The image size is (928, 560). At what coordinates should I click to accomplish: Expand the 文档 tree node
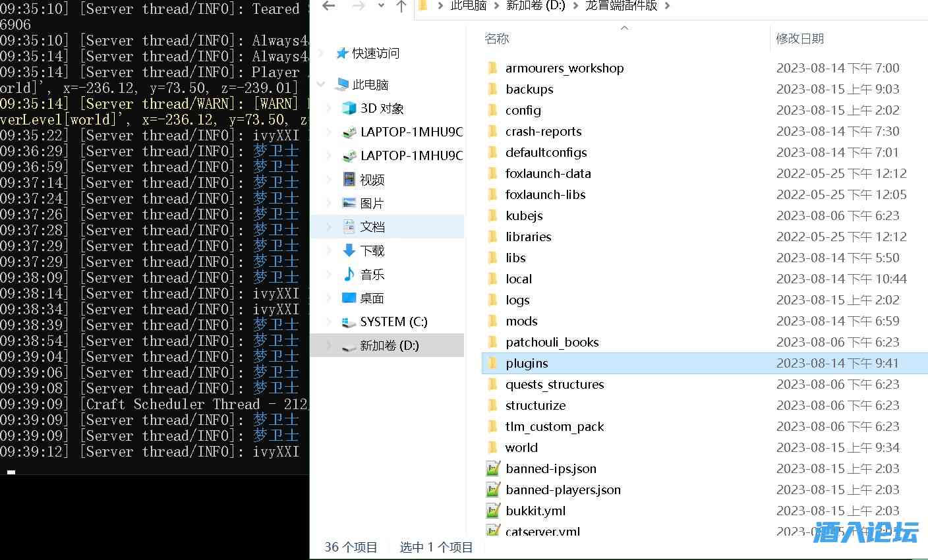[x=330, y=227]
